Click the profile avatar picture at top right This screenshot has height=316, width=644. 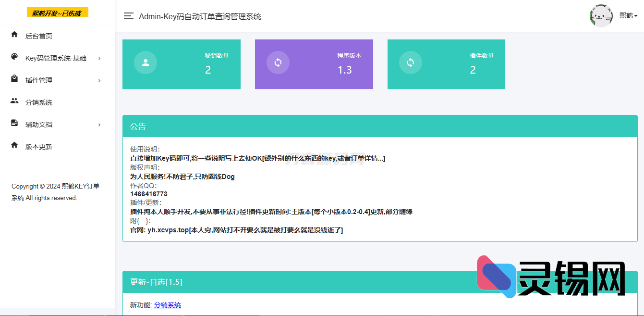pos(601,15)
